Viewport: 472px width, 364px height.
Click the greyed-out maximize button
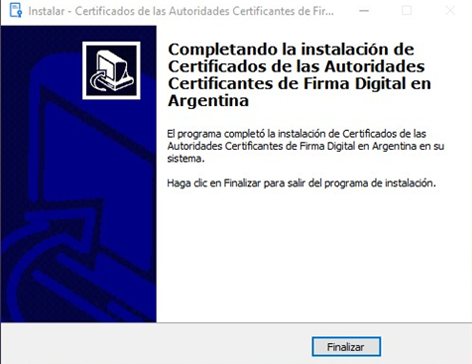tap(407, 11)
